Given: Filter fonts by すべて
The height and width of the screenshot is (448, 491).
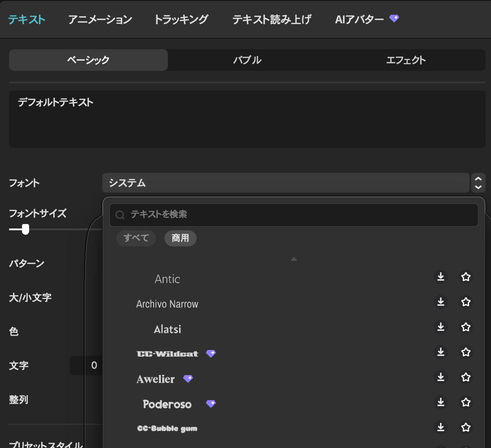Looking at the screenshot, I should point(136,238).
